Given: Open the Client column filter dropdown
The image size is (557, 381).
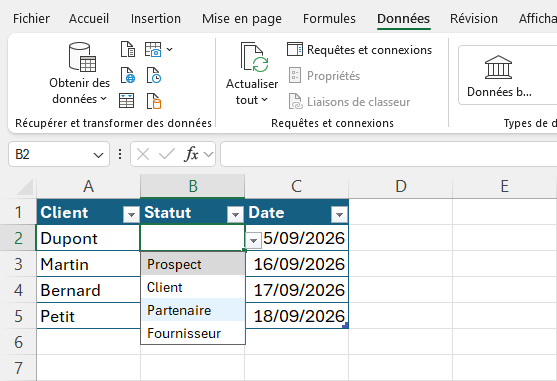Looking at the screenshot, I should click(x=131, y=214).
